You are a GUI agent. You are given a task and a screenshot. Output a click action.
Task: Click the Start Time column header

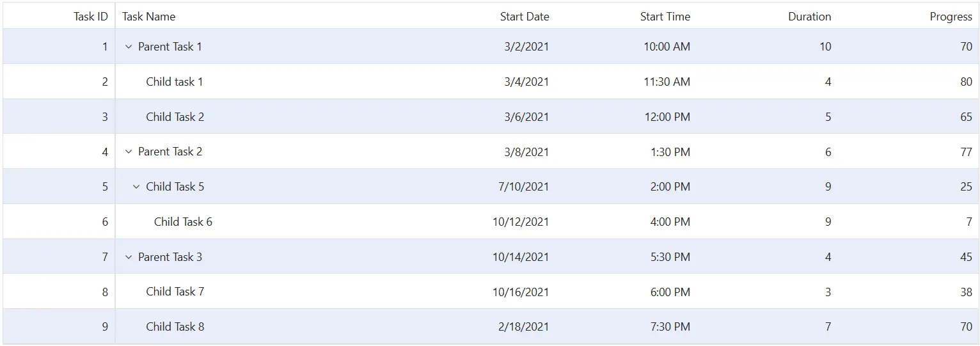click(x=626, y=17)
